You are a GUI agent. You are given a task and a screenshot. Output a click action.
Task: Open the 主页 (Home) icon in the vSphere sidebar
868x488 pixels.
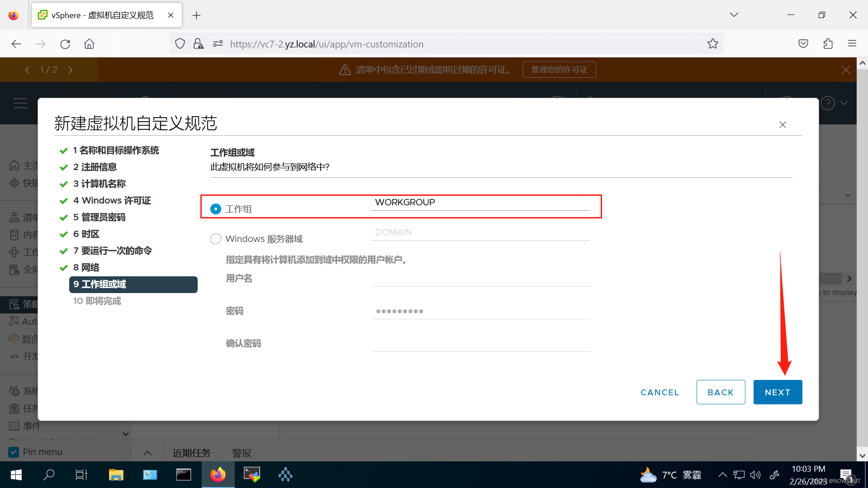click(x=14, y=165)
